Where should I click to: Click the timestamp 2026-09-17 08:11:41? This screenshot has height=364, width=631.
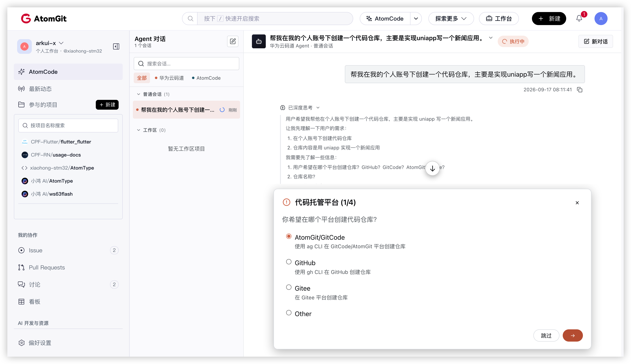coord(547,90)
